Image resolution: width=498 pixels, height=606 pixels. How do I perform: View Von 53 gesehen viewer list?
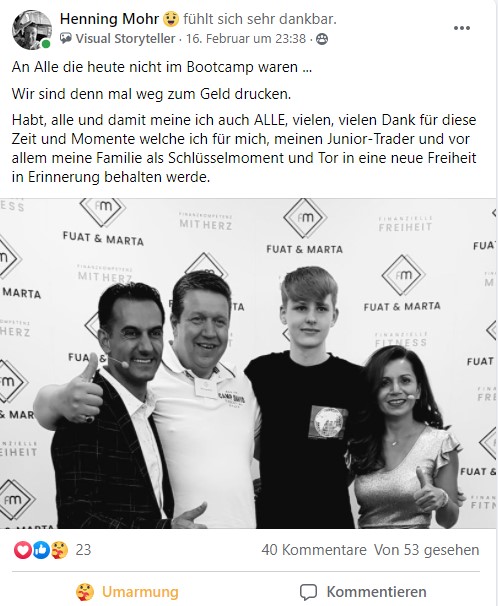tap(427, 550)
